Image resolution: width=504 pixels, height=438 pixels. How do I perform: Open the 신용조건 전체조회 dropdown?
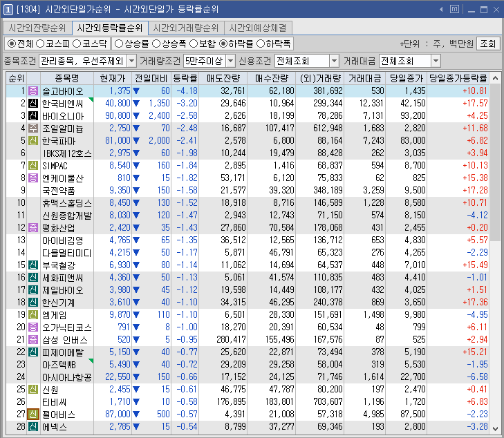coord(335,61)
